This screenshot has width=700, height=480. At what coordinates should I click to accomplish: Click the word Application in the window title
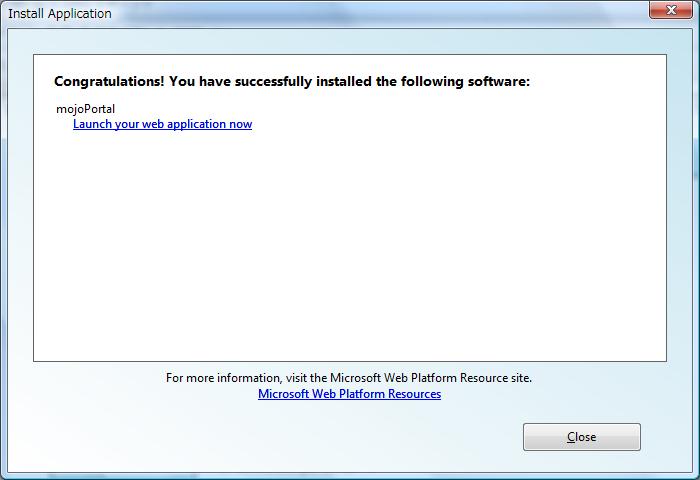coord(79,14)
